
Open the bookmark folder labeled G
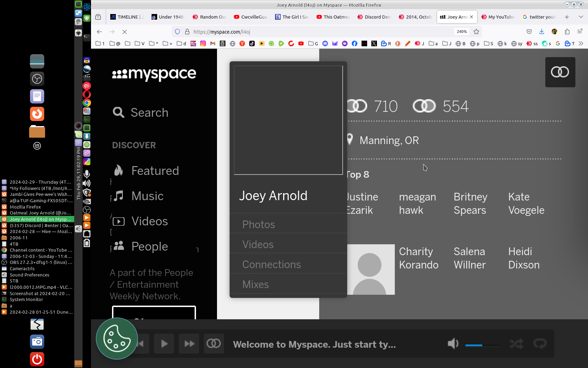tap(313, 43)
